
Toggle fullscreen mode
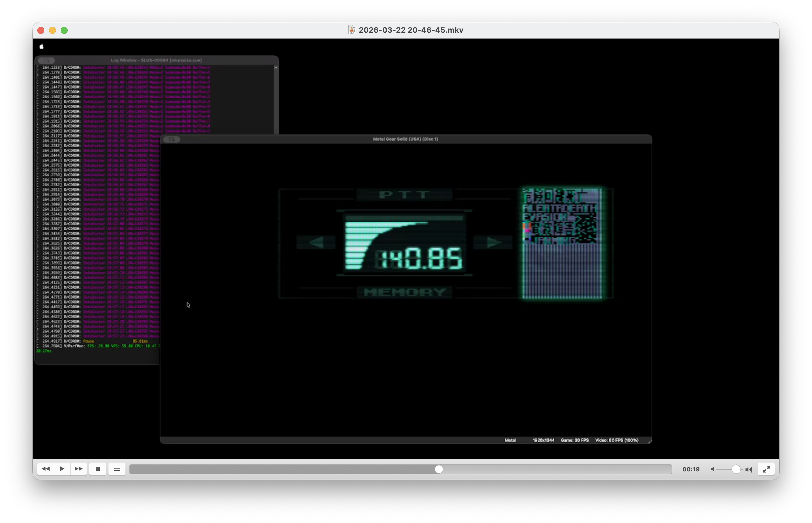click(x=766, y=469)
